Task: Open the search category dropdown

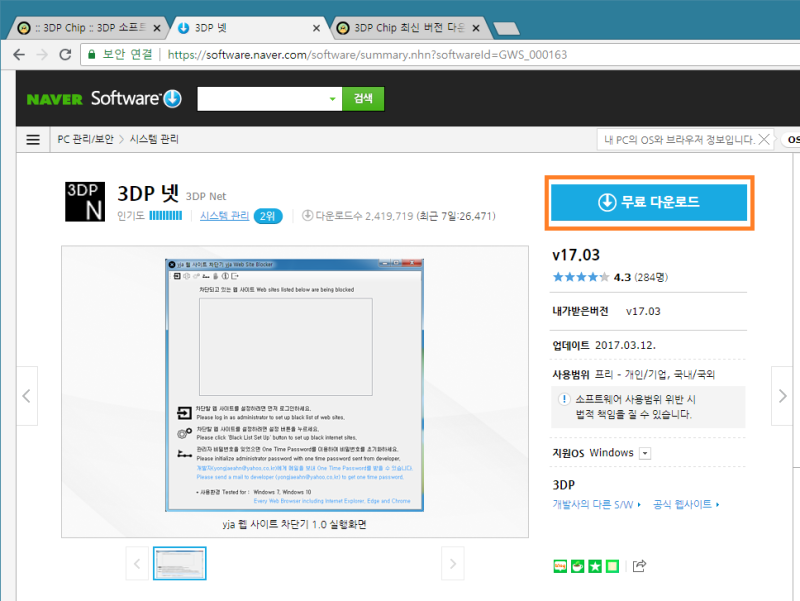Action: 330,98
